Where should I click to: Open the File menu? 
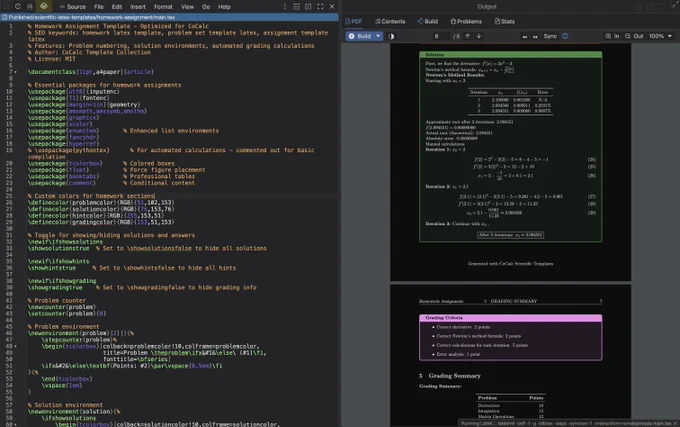99,7
